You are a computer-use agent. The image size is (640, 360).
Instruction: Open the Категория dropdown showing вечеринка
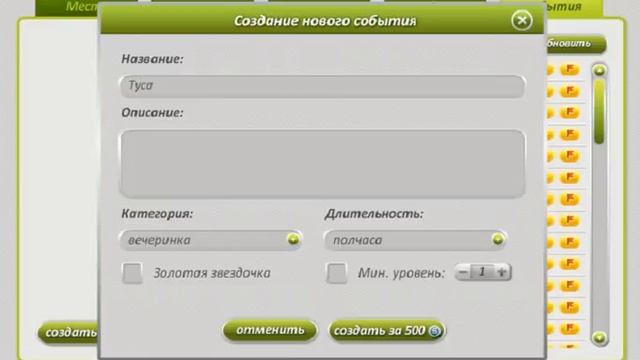pos(211,240)
